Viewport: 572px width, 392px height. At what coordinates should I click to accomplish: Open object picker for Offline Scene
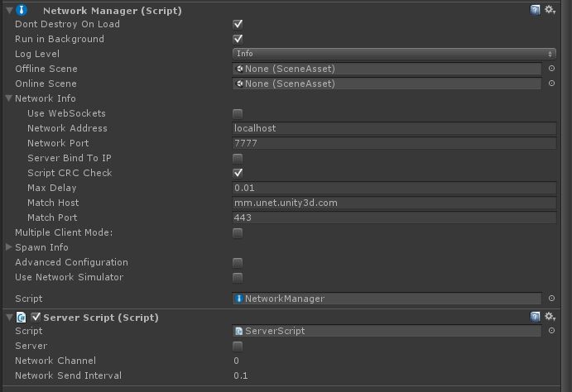click(551, 69)
